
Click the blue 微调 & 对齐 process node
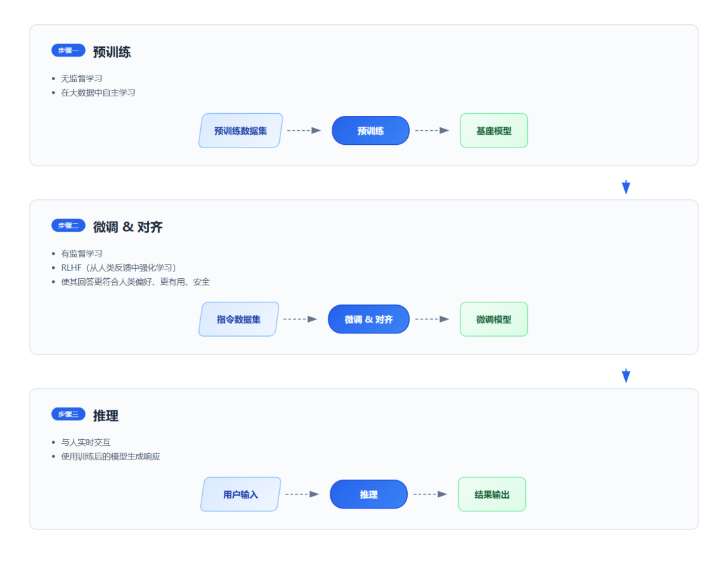coord(369,319)
